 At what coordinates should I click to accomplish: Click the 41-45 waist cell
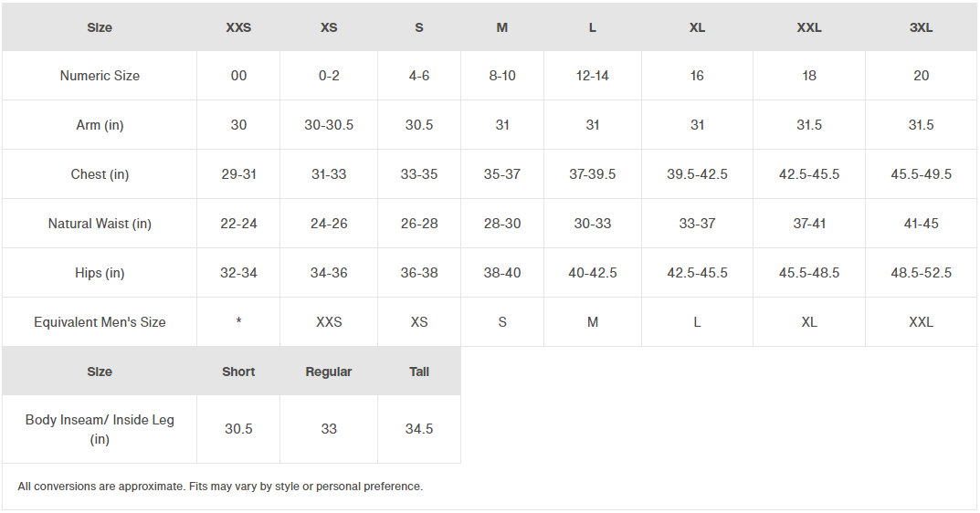[921, 224]
